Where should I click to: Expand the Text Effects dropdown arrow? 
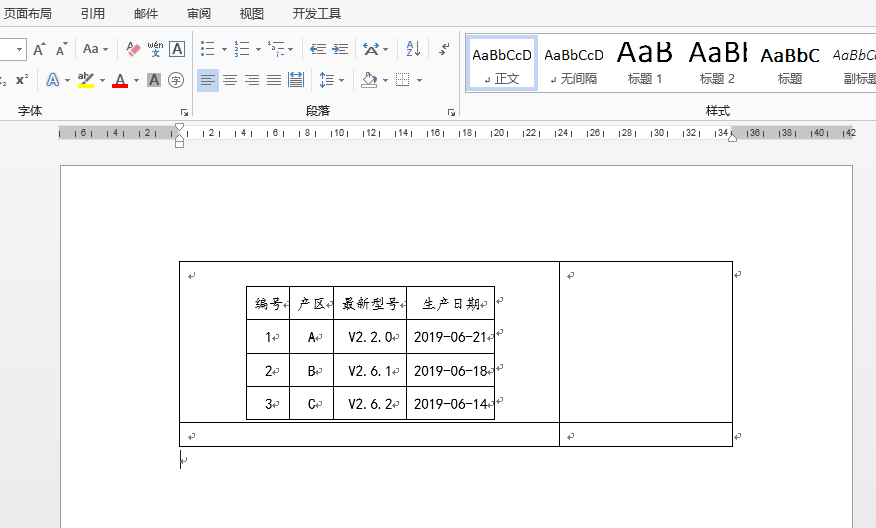pyautogui.click(x=67, y=80)
